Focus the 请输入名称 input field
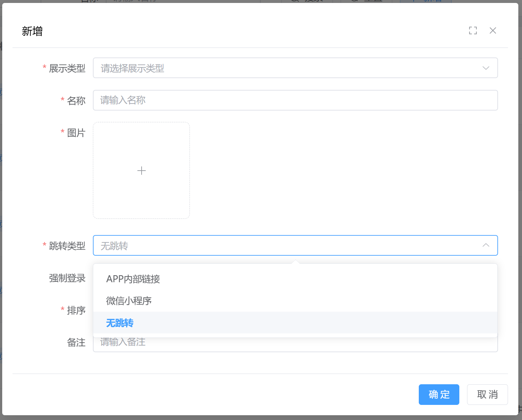The image size is (522, 420). 295,100
